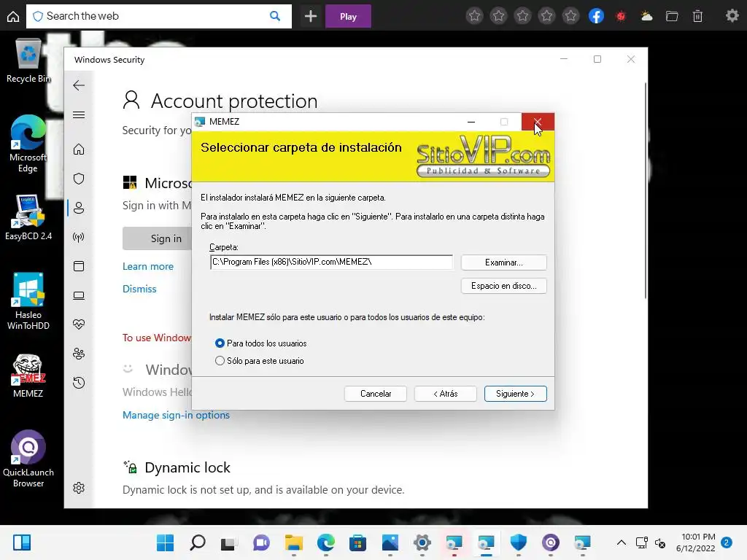Click the Dismiss link
Image resolution: width=747 pixels, height=560 pixels.
139,289
